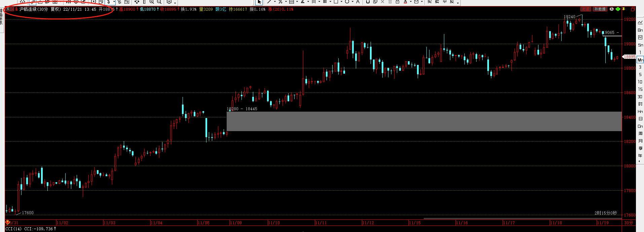Open the settings gear in the toolbar
644x232 pixels.
pos(169,2)
